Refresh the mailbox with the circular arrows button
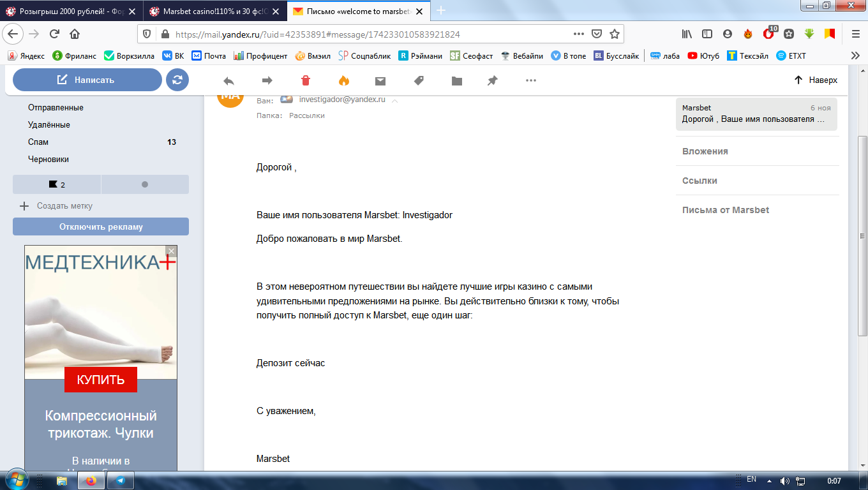Image resolution: width=868 pixels, height=490 pixels. pos(177,80)
